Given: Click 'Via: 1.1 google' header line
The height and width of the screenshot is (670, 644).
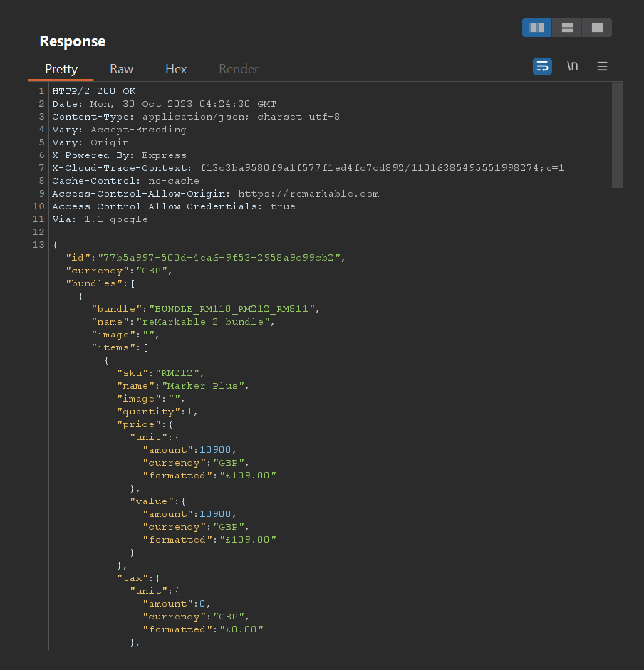Looking at the screenshot, I should coord(100,219).
